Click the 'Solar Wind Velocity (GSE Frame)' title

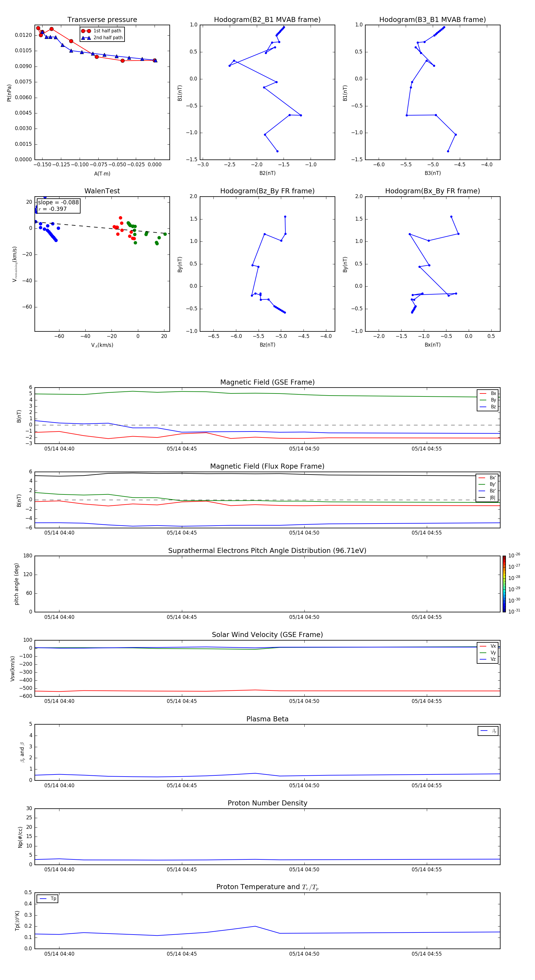click(x=267, y=635)
